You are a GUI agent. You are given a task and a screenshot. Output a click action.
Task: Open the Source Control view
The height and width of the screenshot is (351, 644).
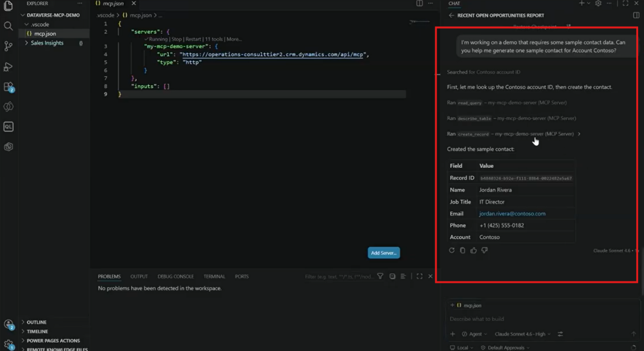pos(8,46)
